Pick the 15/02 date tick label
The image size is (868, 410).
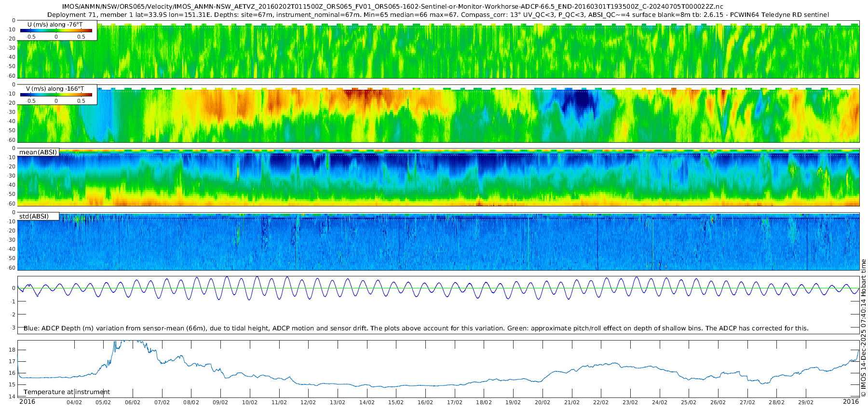click(x=396, y=403)
